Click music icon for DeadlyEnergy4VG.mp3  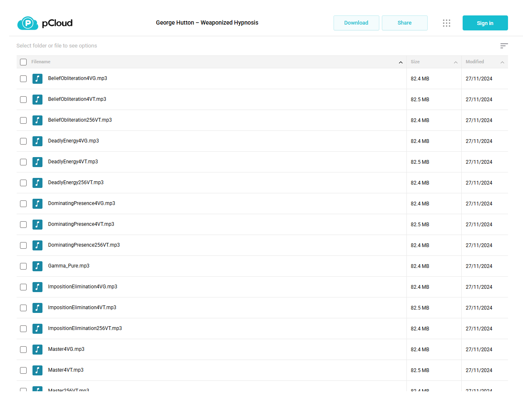click(x=37, y=141)
